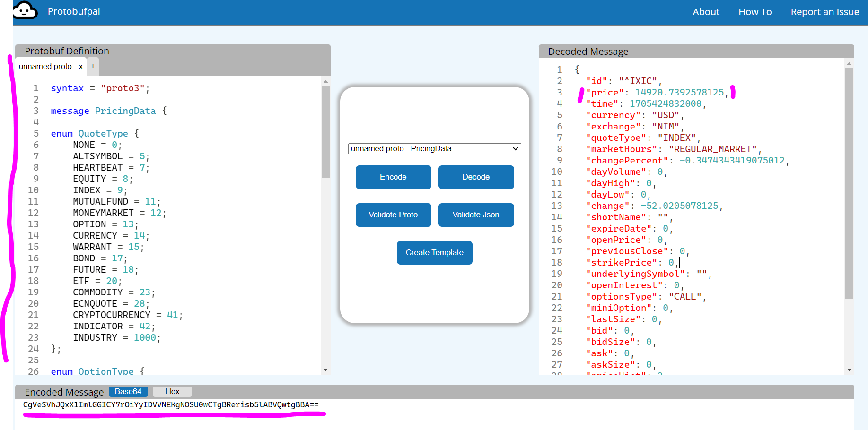Screen dimensions: 868x430
Task: Click the Create Template button
Action: point(434,253)
